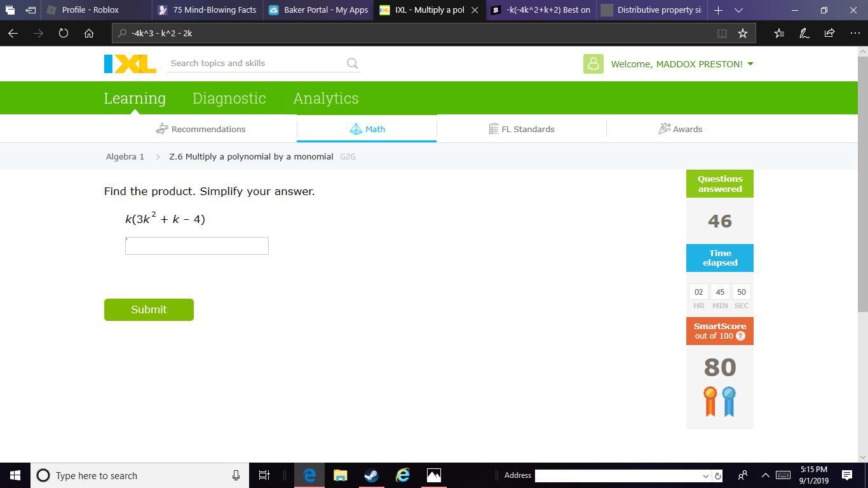Click the touch keyboard icon
Viewport: 868px width, 488px height.
(783, 475)
